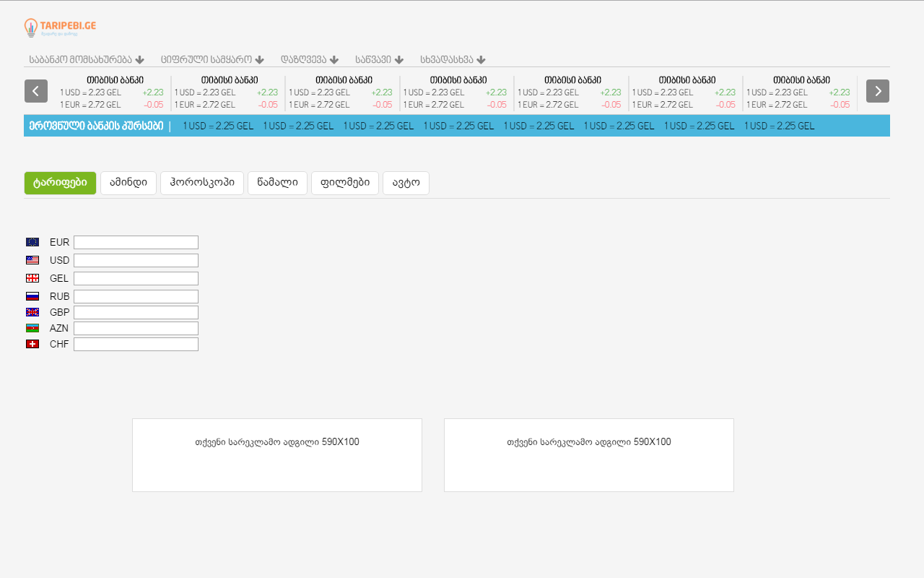Click the ეროვნული ბანკის კურსები label
The width and height of the screenshot is (924, 578).
[96, 125]
